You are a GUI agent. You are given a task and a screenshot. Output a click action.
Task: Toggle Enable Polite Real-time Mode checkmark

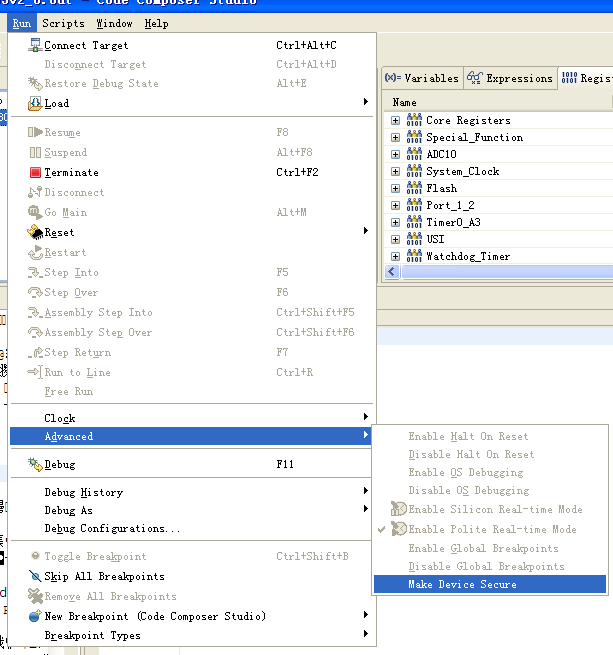tap(381, 529)
